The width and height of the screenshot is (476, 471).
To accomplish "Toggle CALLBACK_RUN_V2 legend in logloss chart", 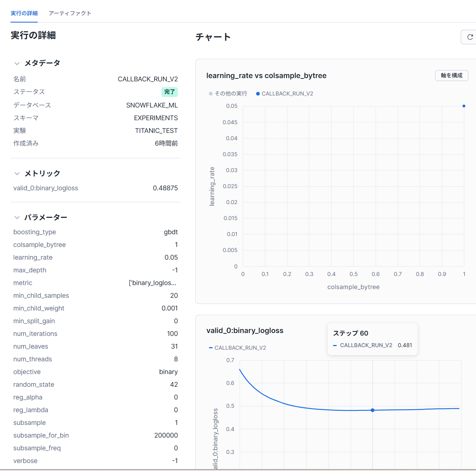I will point(238,348).
